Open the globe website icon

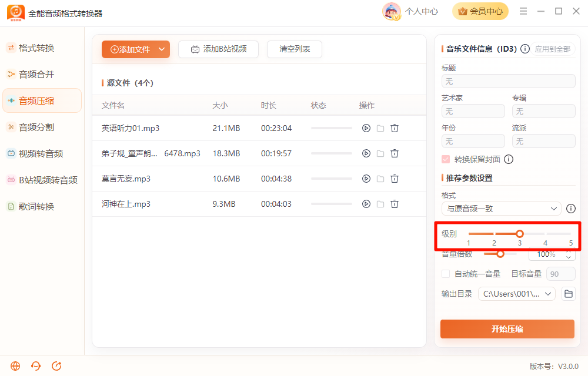coord(15,366)
